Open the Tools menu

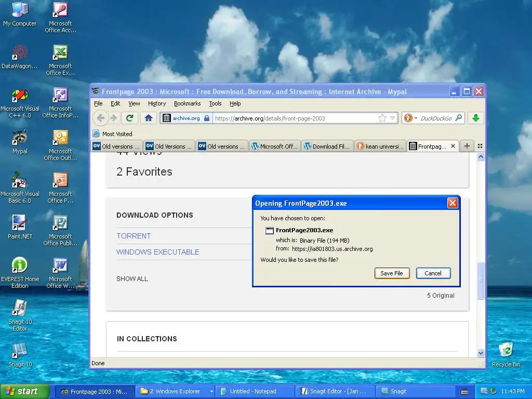coord(215,103)
